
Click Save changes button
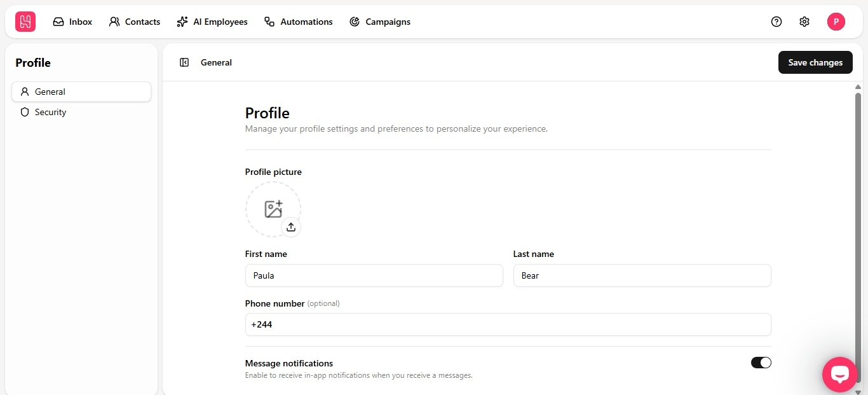pos(815,62)
